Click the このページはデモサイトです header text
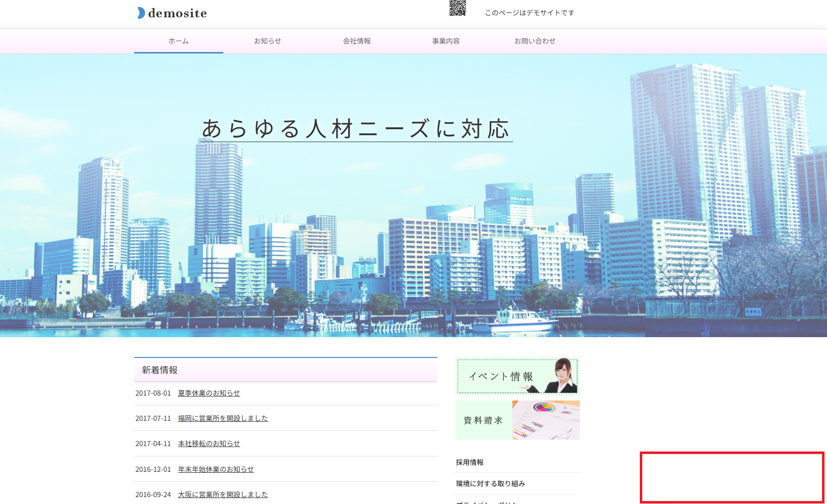 pos(529,13)
